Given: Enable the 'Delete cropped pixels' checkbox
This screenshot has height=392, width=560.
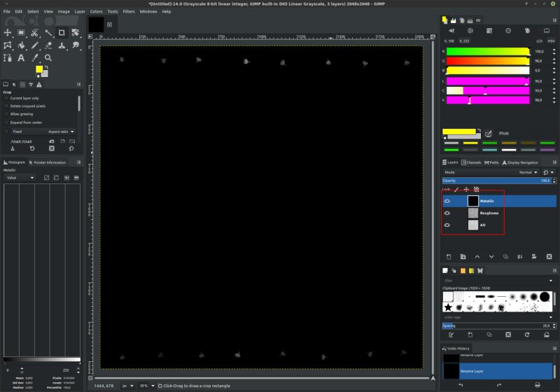Looking at the screenshot, I should pyautogui.click(x=7, y=106).
